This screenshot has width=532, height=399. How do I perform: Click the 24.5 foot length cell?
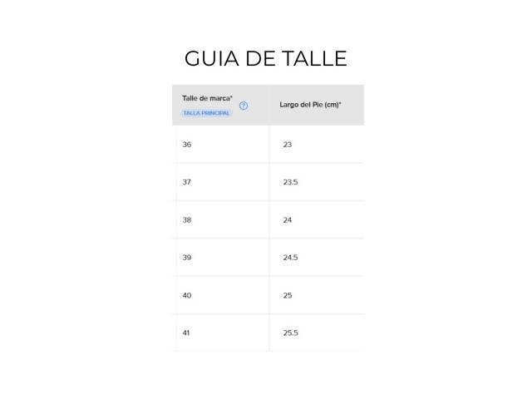point(290,258)
